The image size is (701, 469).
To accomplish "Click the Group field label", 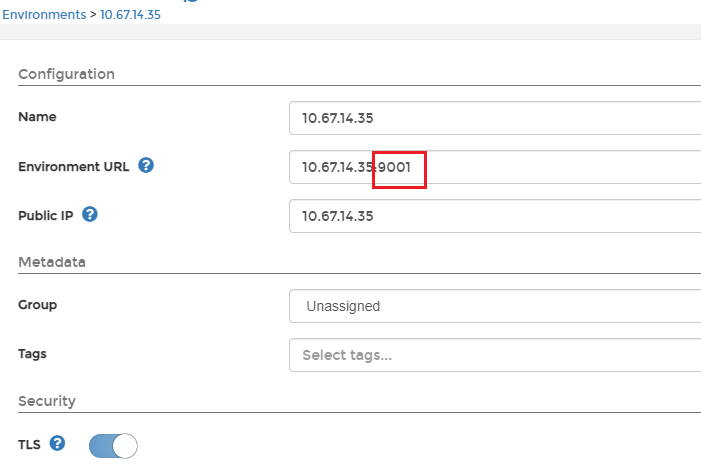I will click(37, 305).
